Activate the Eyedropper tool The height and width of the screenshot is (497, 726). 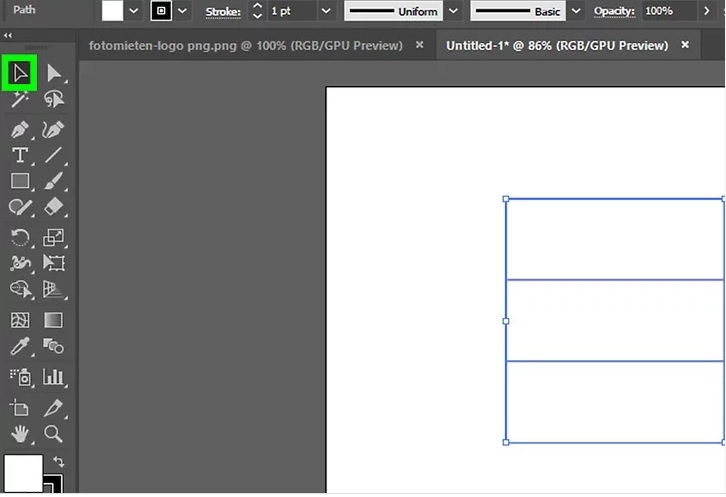click(x=20, y=346)
